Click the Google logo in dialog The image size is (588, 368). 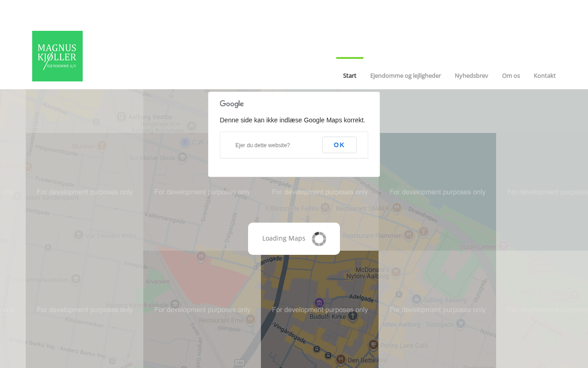pyautogui.click(x=232, y=104)
